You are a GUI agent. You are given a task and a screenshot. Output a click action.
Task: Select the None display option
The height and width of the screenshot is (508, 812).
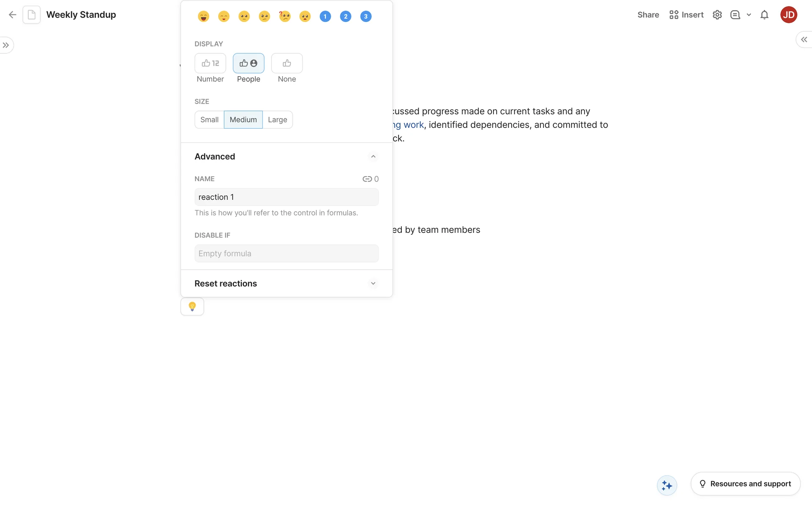[x=287, y=63]
